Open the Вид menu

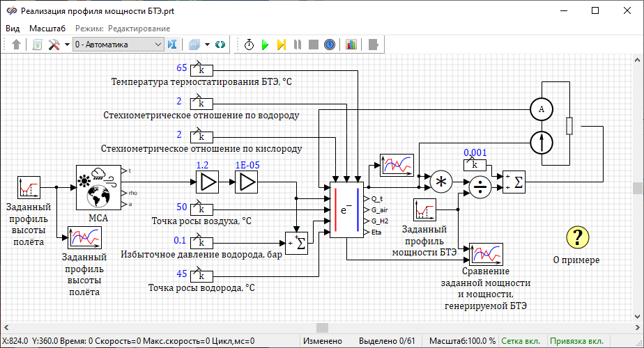[x=13, y=29]
